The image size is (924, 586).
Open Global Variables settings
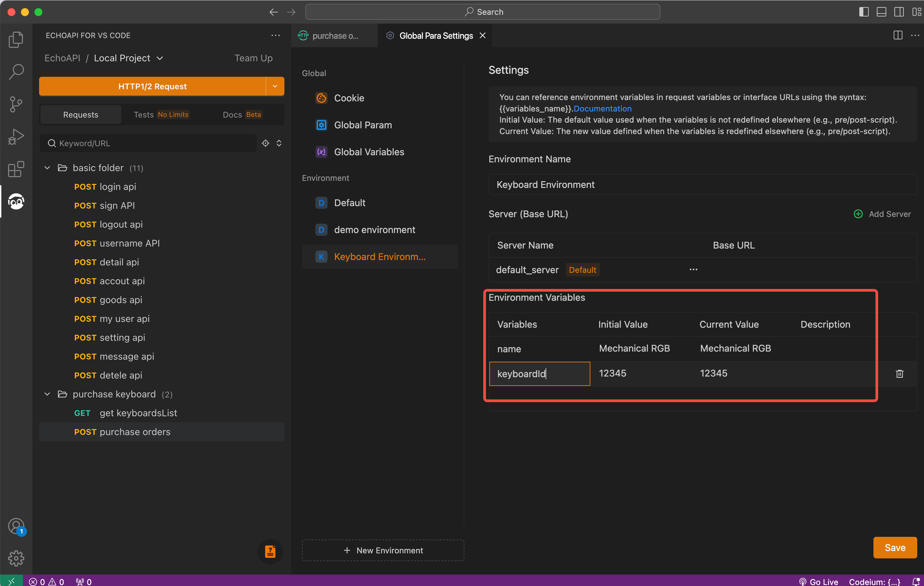[x=380, y=152]
